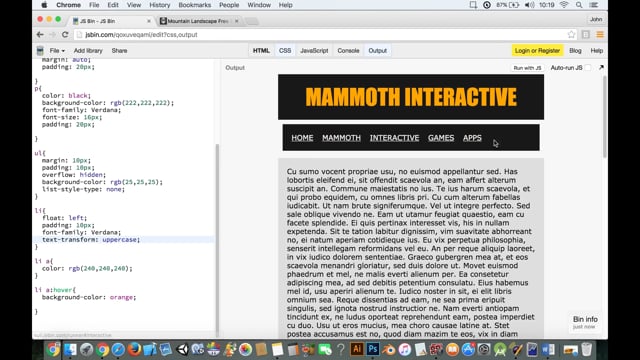Open the Trash in the dock
Viewport: 640px width, 360px height.
[x=587, y=349]
